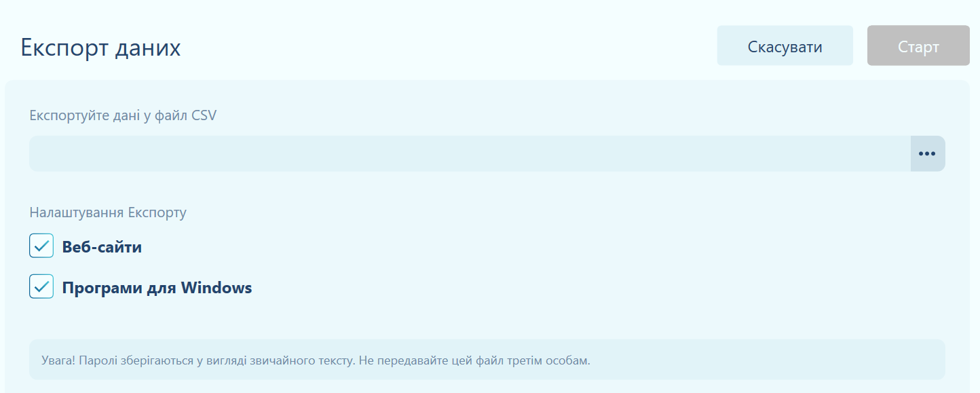Click the Експорт даних heading
980x393 pixels.
[100, 48]
